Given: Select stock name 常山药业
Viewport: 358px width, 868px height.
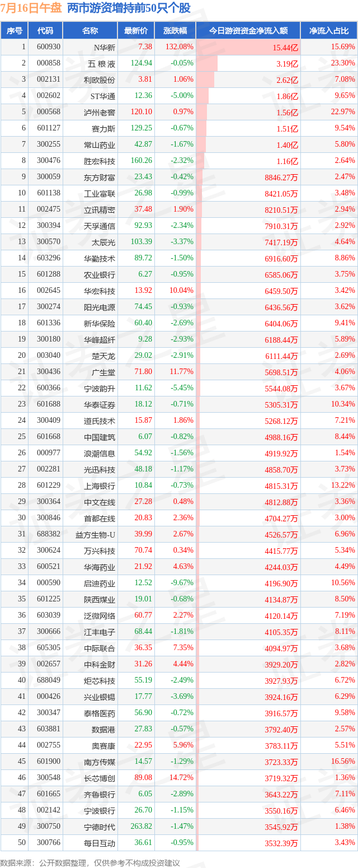Looking at the screenshot, I should [x=100, y=144].
